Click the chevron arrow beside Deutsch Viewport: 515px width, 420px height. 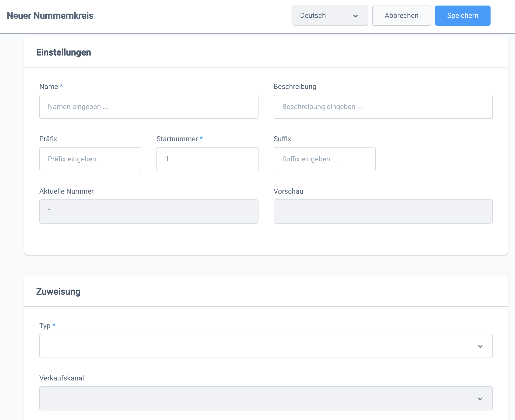point(355,16)
